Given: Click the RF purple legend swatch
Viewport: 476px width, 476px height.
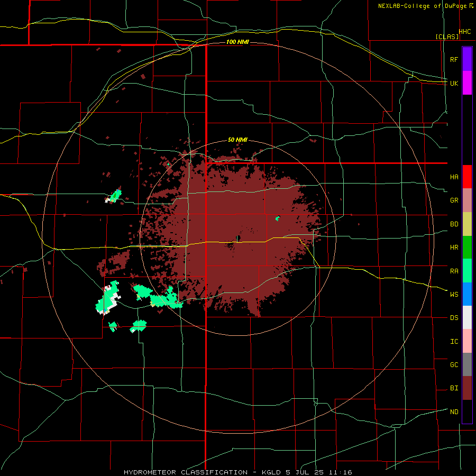Looking at the screenshot, I should pos(467,59).
